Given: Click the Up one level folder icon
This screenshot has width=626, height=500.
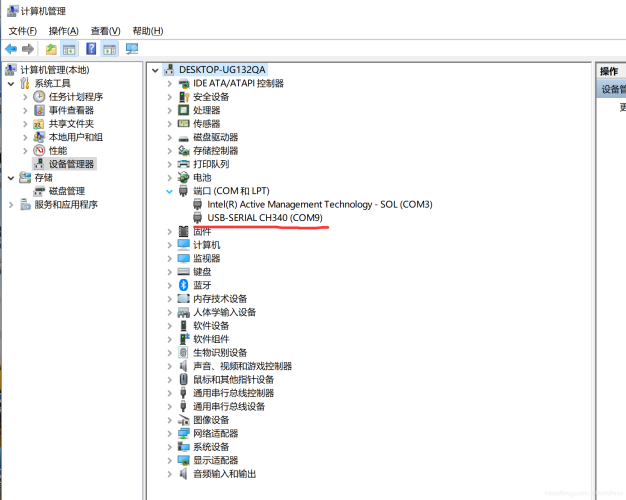Looking at the screenshot, I should pyautogui.click(x=51, y=49).
